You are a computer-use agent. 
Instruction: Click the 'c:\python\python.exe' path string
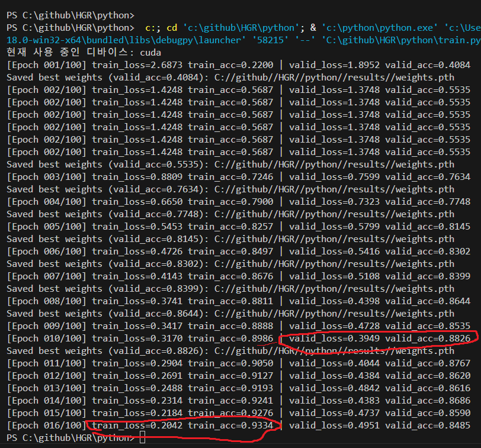[x=380, y=28]
